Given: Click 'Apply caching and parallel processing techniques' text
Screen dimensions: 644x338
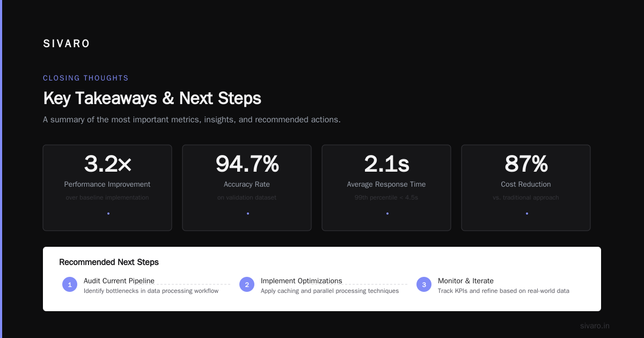Looking at the screenshot, I should 330,291.
